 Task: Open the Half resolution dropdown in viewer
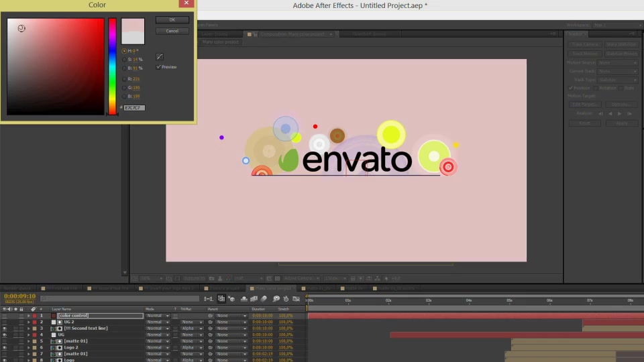pyautogui.click(x=248, y=278)
